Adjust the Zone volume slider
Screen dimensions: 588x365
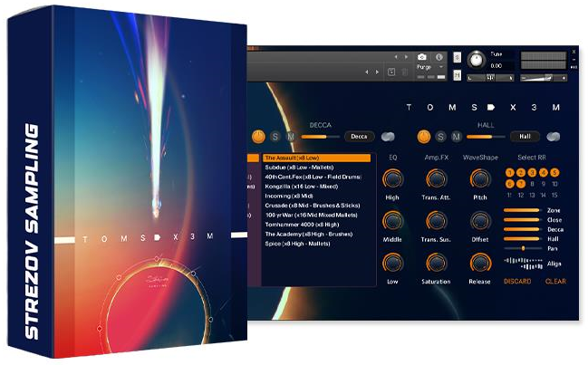coord(523,210)
